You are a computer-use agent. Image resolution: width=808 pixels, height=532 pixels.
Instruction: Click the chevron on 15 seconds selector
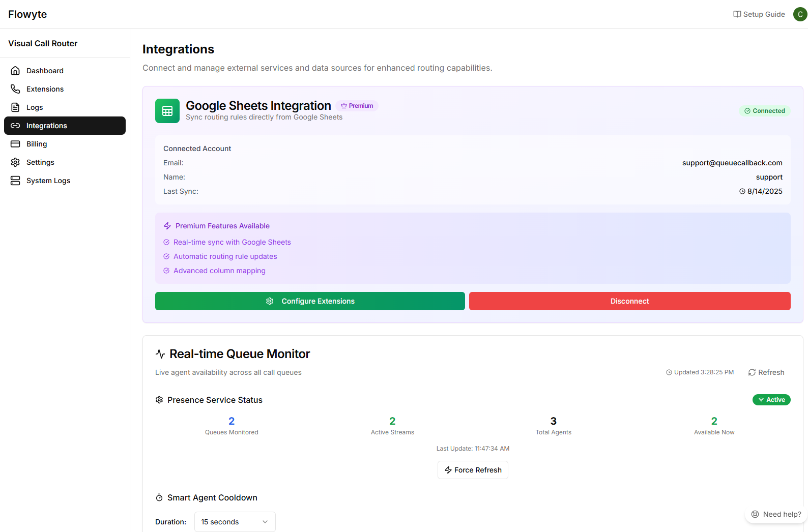pyautogui.click(x=265, y=522)
